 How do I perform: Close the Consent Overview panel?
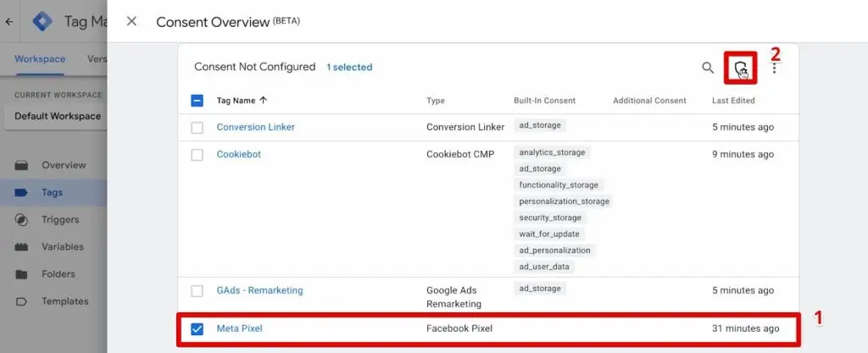coord(131,21)
